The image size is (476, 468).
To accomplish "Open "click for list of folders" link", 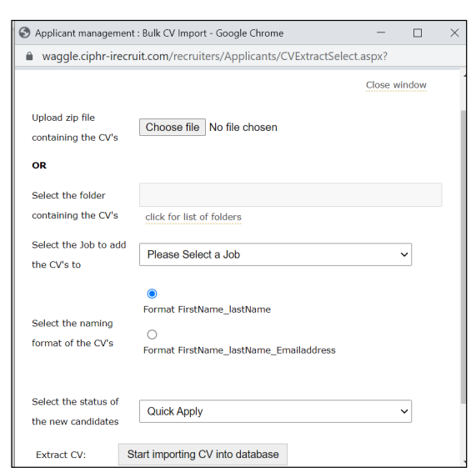I will (x=193, y=217).
